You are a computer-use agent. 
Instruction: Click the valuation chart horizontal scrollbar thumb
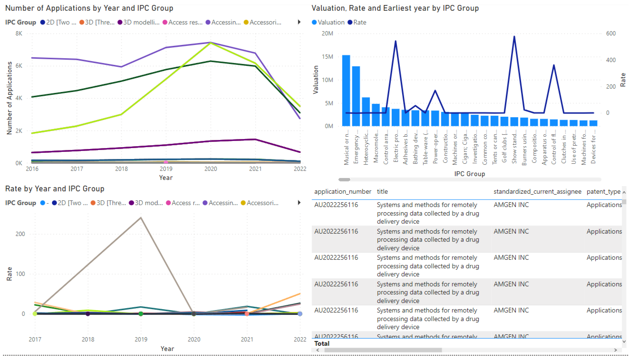coord(344,180)
